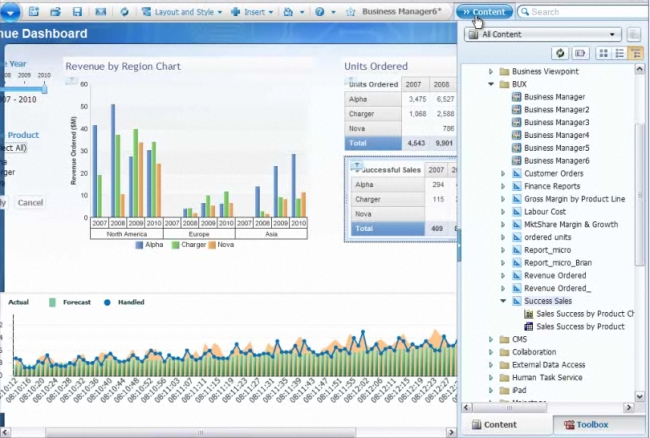Collapse the Success Sales report
The height and width of the screenshot is (438, 650).
click(503, 301)
